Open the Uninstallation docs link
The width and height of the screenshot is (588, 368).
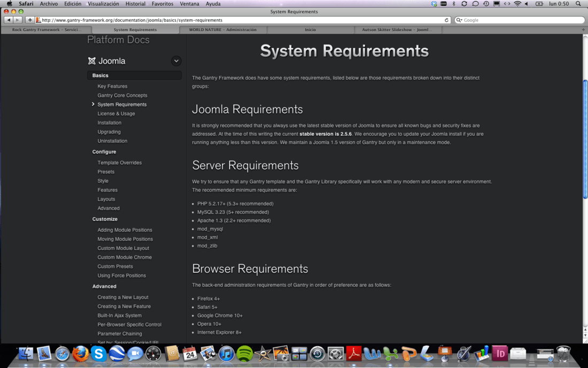pos(112,141)
